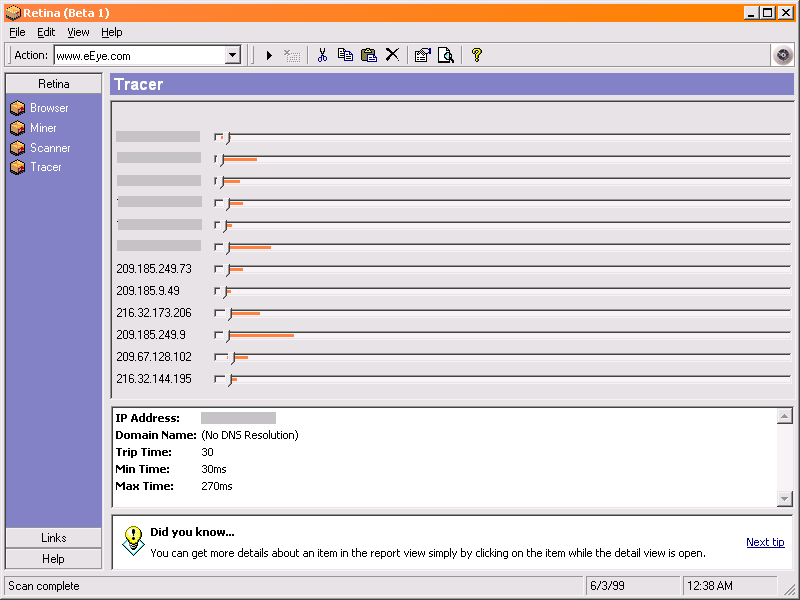Open the Print Preview magnifier icon

[446, 55]
